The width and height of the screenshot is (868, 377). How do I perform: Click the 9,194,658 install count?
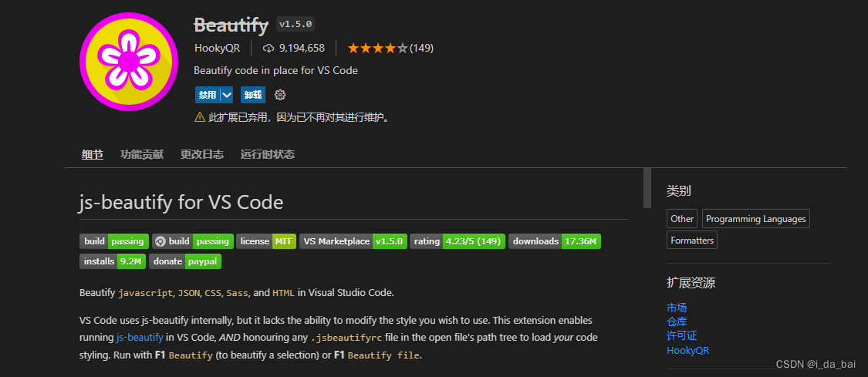[x=302, y=48]
